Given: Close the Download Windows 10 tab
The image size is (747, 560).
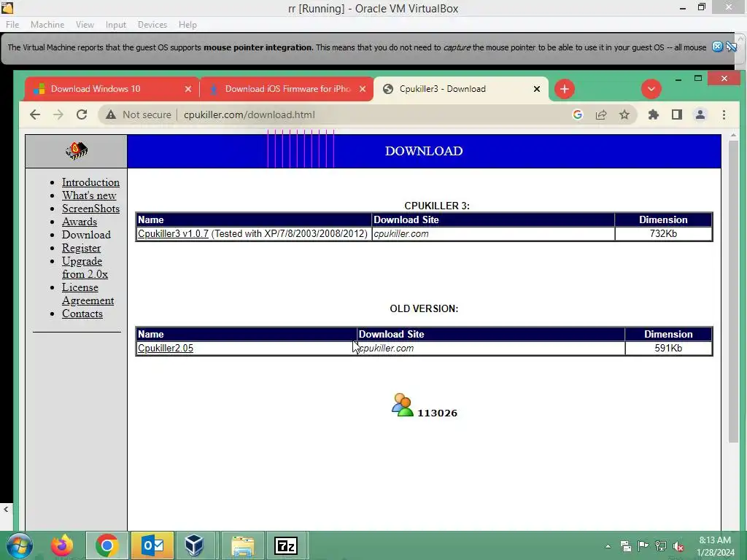Looking at the screenshot, I should (x=188, y=89).
